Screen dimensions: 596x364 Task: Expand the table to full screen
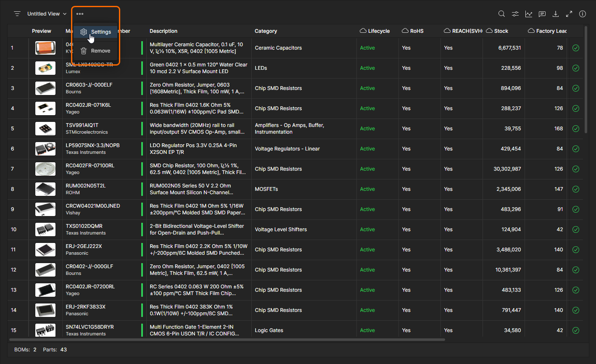pyautogui.click(x=569, y=14)
